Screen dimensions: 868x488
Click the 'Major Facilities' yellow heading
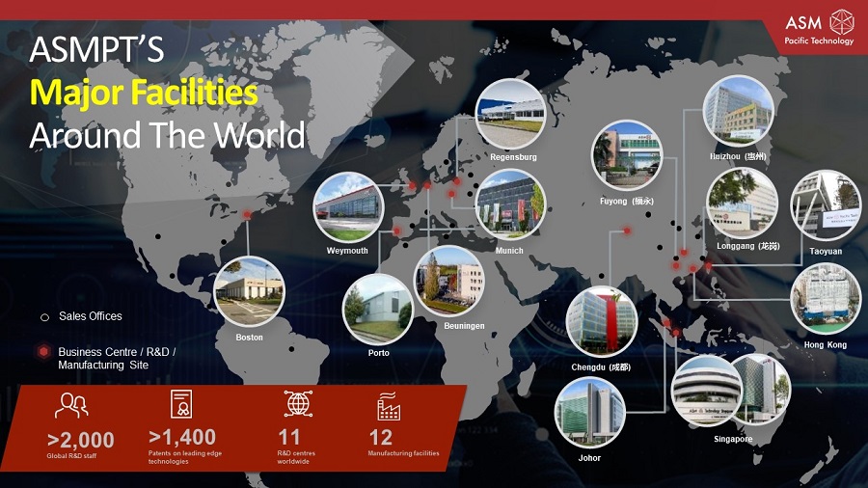tap(144, 92)
